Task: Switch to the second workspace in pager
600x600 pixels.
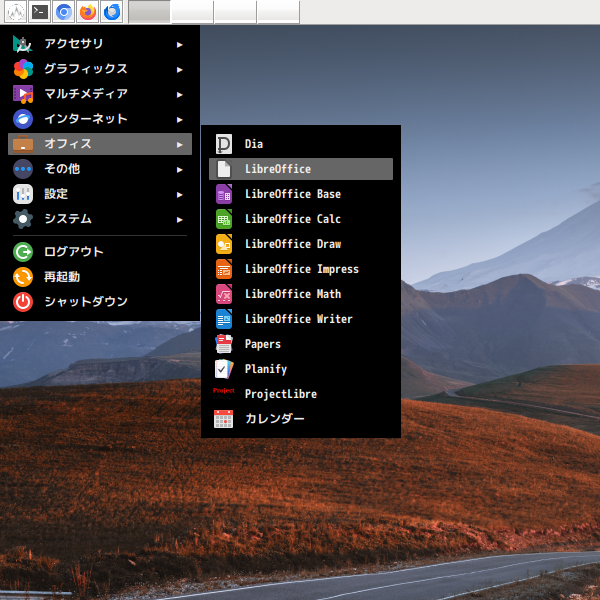Action: pyautogui.click(x=192, y=12)
